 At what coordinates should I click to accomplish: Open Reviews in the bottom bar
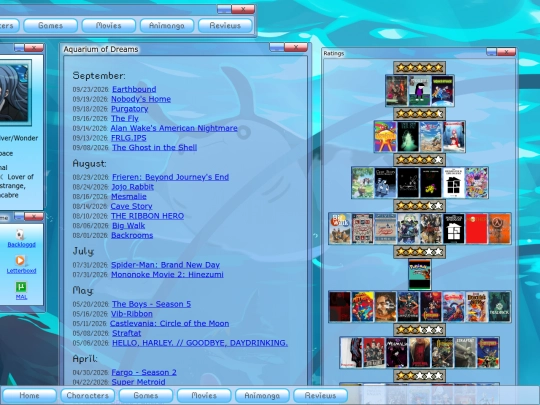pos(320,395)
